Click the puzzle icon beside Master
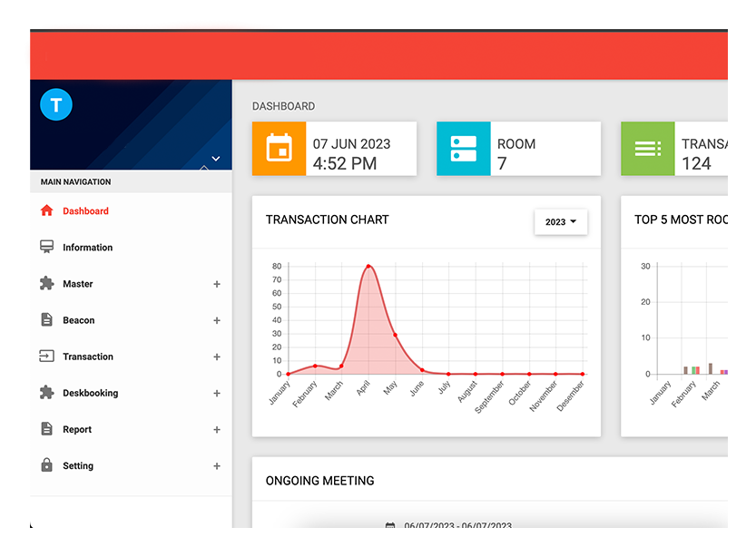The image size is (756, 557). (x=47, y=283)
